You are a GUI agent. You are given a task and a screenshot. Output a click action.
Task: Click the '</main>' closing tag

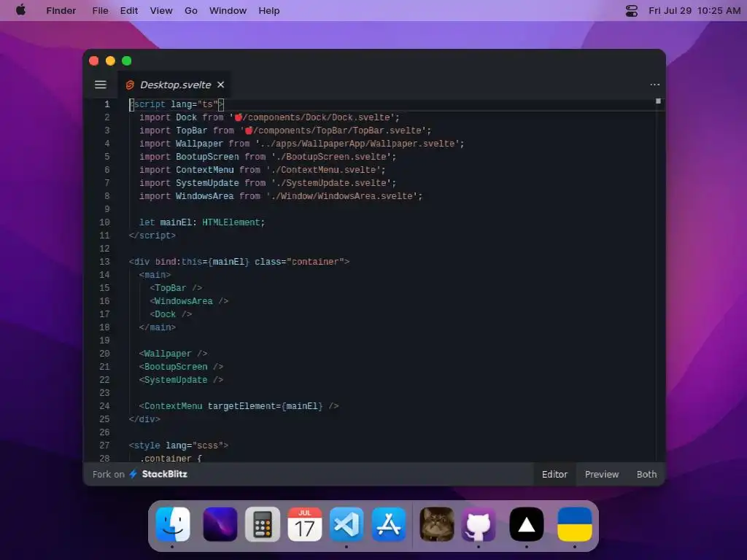pyautogui.click(x=158, y=327)
